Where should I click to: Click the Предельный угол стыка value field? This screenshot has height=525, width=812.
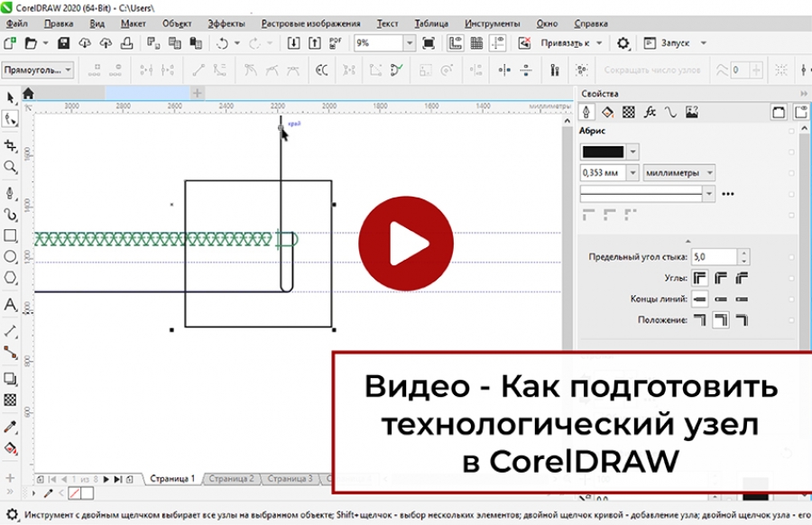click(715, 257)
